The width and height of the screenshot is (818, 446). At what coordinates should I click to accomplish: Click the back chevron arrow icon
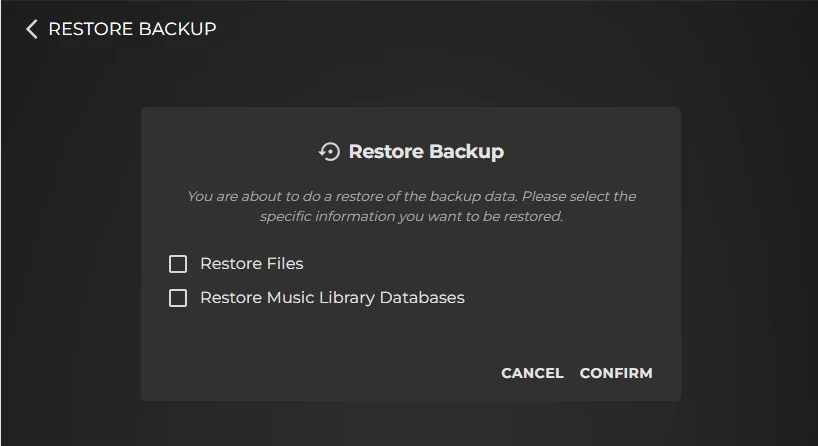[32, 29]
